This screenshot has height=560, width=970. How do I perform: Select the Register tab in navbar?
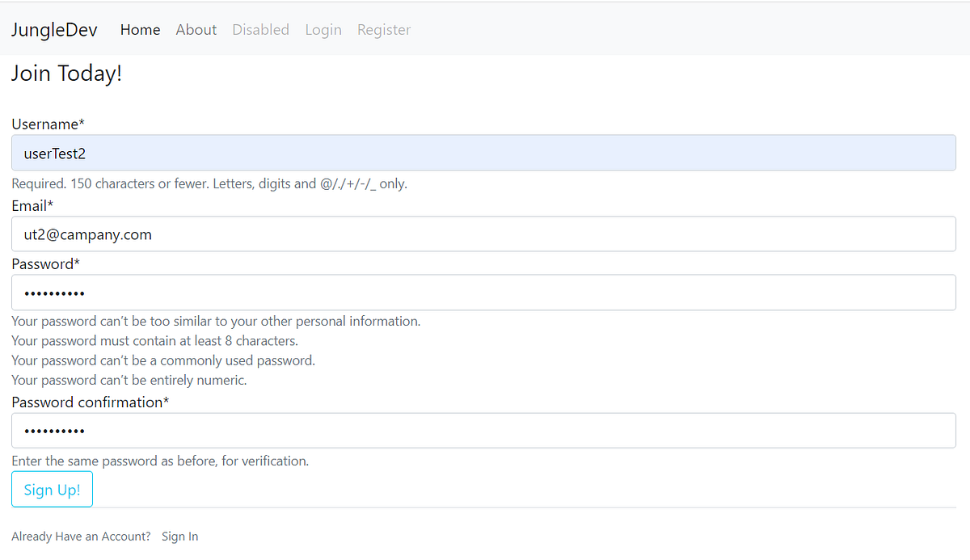click(x=383, y=30)
